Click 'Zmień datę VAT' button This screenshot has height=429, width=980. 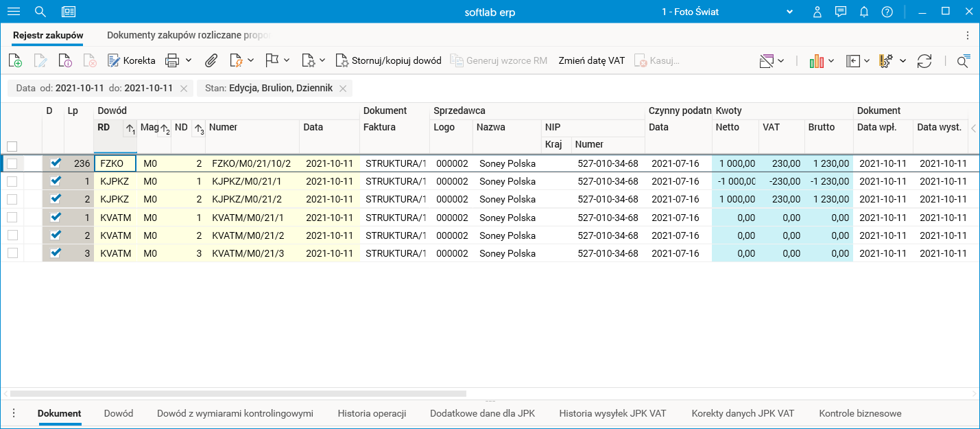point(591,60)
